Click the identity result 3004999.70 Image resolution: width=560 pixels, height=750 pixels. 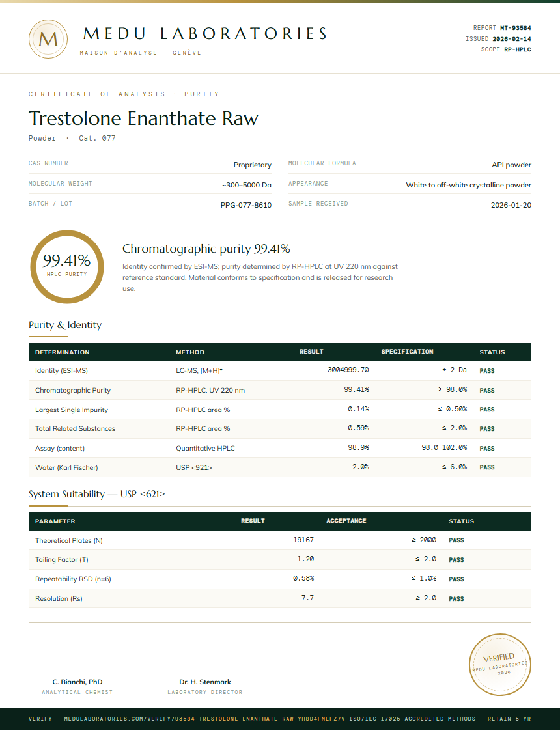click(348, 370)
